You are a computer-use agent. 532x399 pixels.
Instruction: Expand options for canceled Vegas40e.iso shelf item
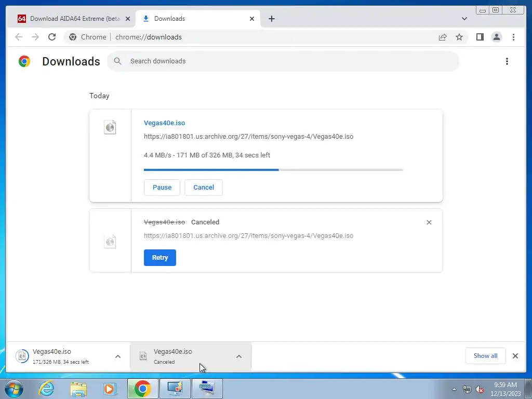click(239, 356)
